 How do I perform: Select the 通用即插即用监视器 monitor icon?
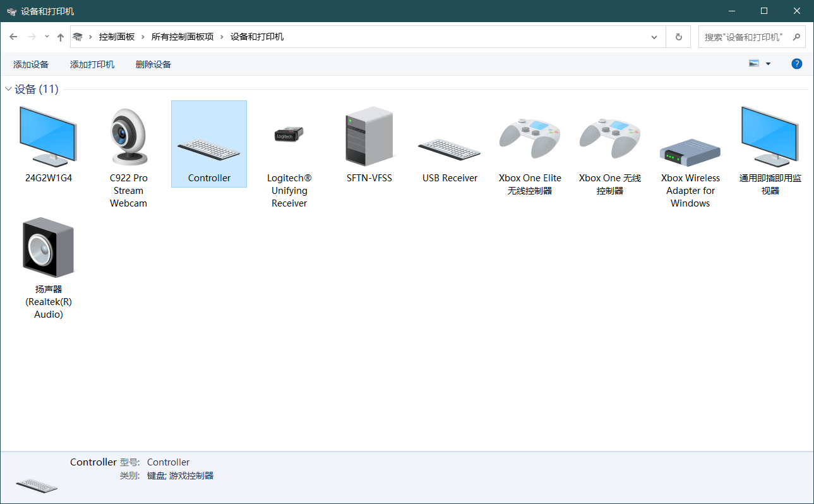770,136
